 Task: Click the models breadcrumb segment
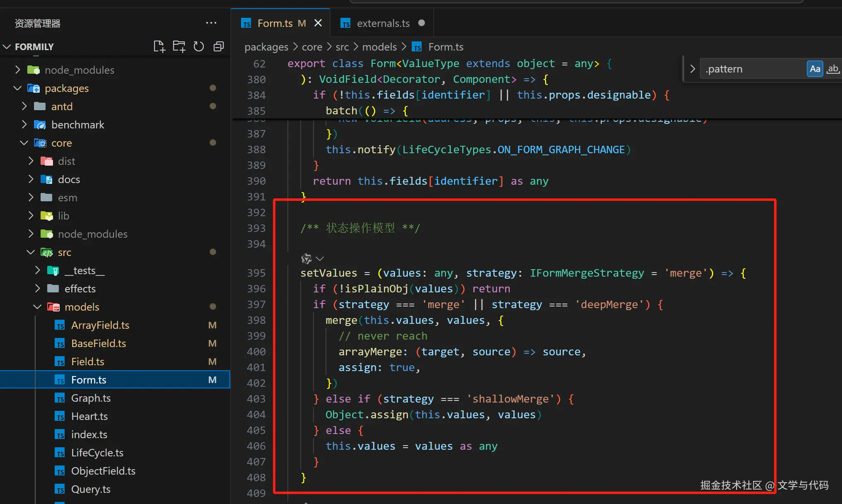click(x=379, y=47)
